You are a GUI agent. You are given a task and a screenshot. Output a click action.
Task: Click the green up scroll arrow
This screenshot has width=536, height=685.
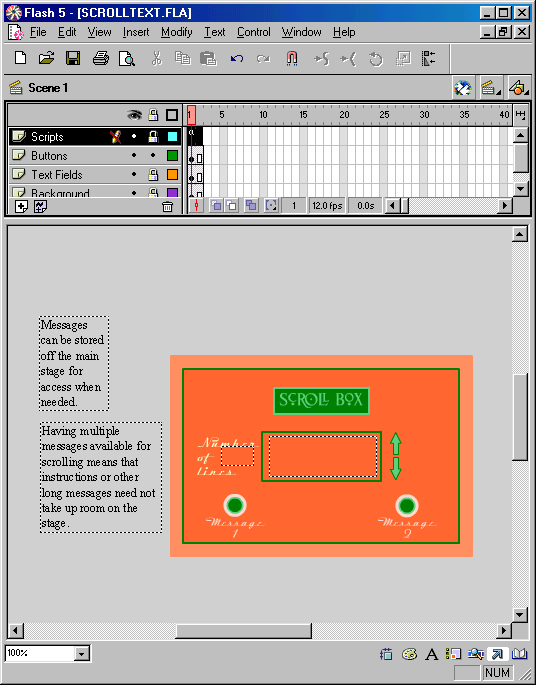click(x=395, y=444)
